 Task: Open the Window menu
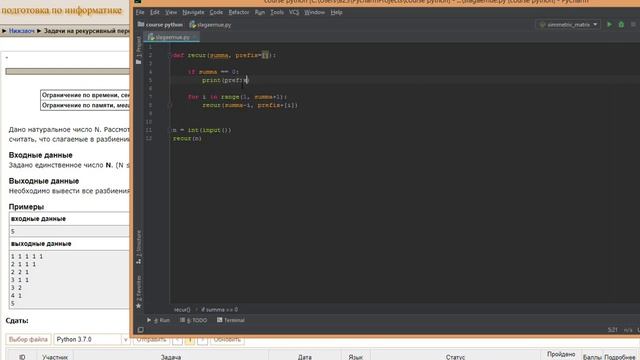(314, 12)
